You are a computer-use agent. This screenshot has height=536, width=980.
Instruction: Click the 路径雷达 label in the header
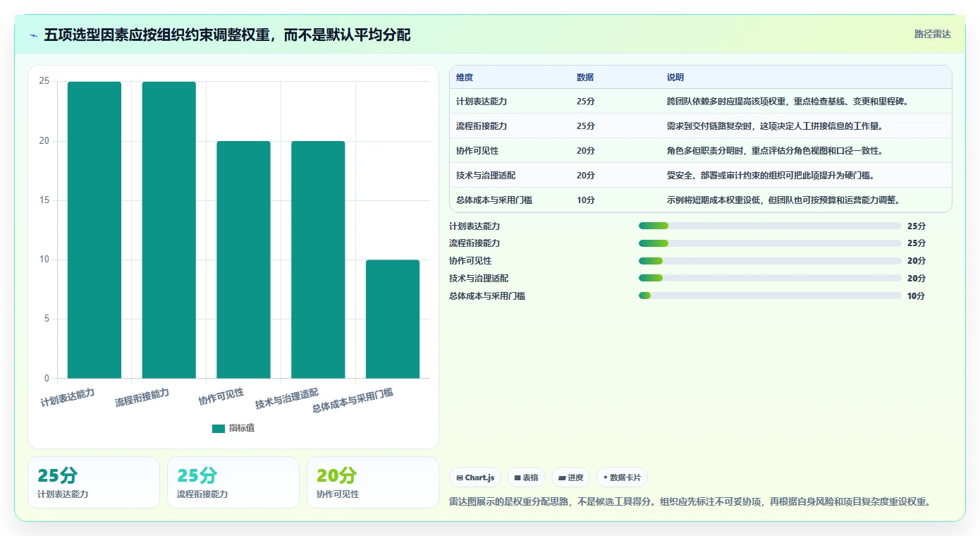click(933, 34)
